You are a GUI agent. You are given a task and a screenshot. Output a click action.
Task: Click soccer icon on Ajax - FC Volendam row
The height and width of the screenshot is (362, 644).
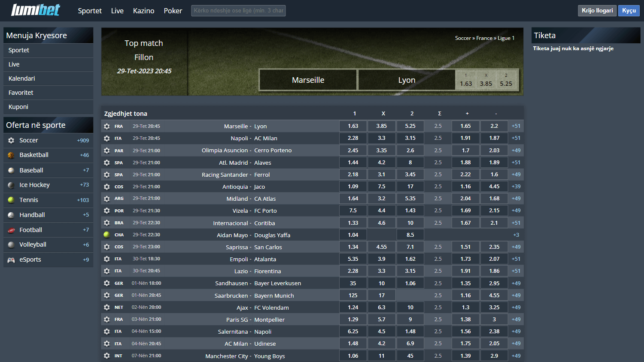point(106,307)
